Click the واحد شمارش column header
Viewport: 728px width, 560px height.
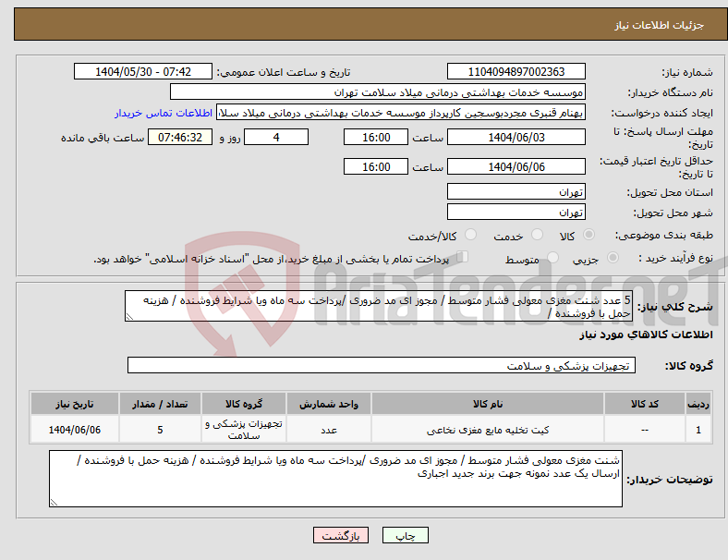pyautogui.click(x=329, y=404)
